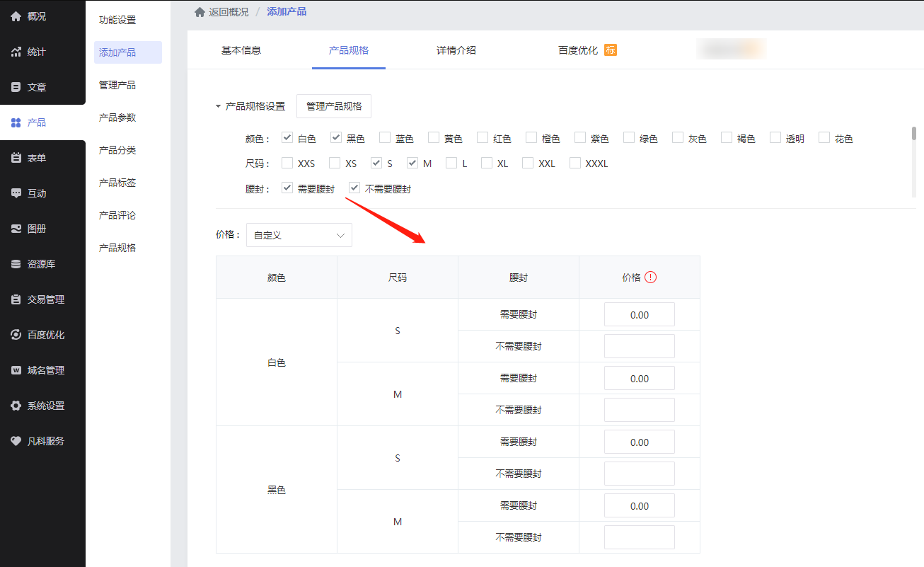Open 功能设置 in the submenu
This screenshot has width=924, height=567.
tap(117, 20)
